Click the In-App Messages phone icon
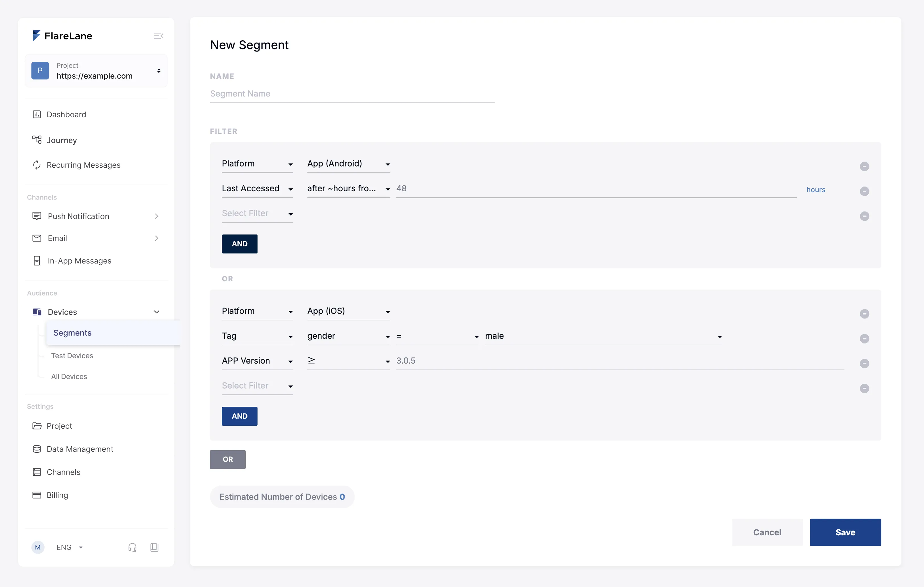This screenshot has height=587, width=924. pyautogui.click(x=37, y=261)
